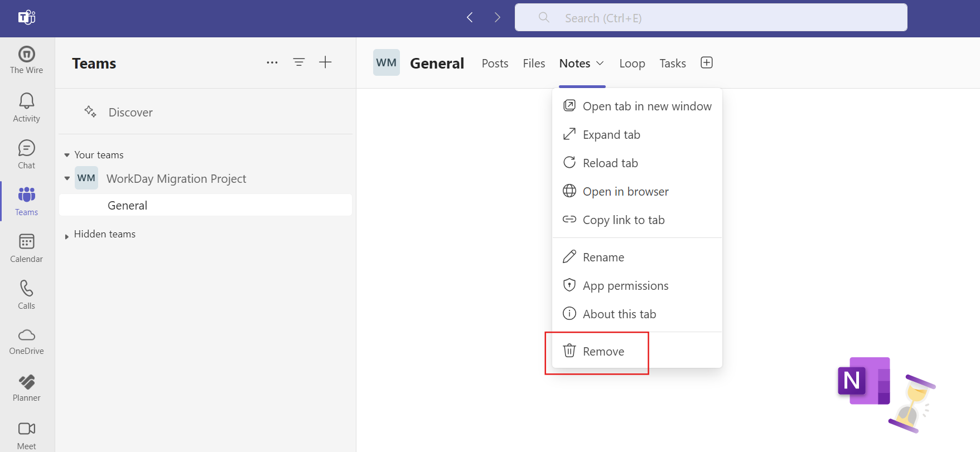
Task: Click the OneNote loading logo
Action: [x=864, y=381]
